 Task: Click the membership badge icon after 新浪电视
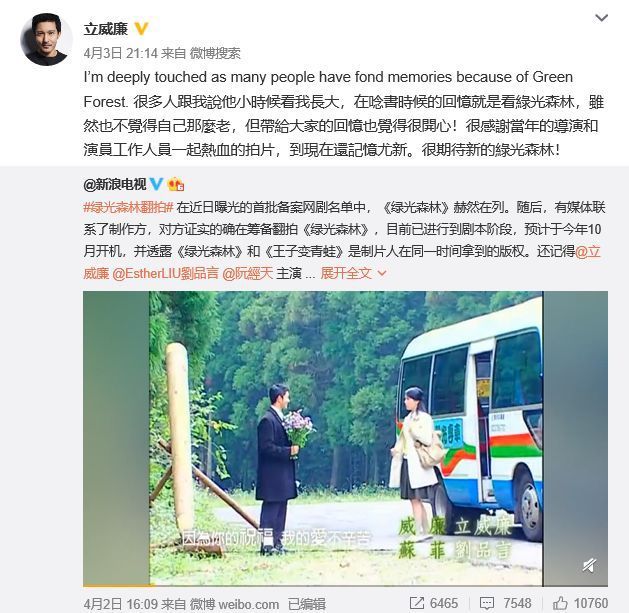[x=176, y=185]
